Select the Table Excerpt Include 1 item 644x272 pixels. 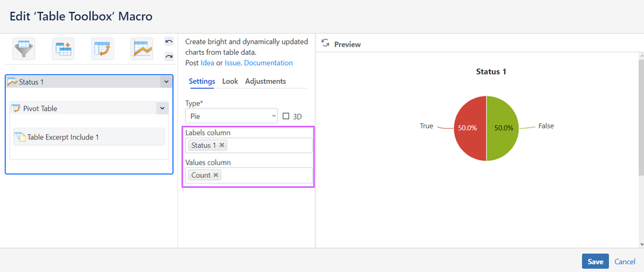[89, 136]
